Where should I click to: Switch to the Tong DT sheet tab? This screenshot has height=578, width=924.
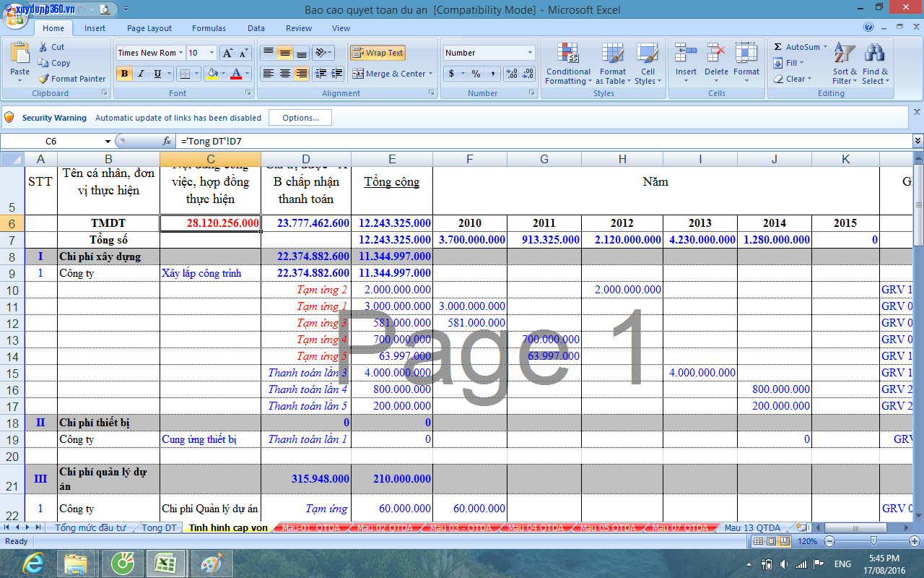pos(159,528)
